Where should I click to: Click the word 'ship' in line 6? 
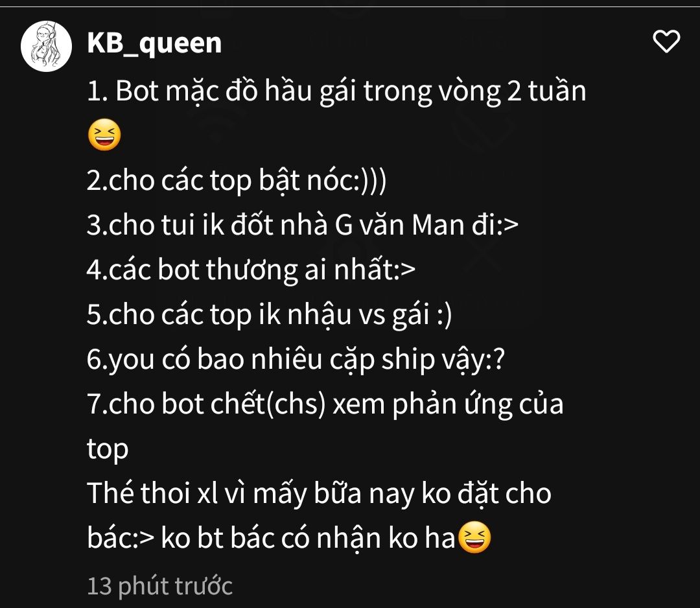pos(408,360)
